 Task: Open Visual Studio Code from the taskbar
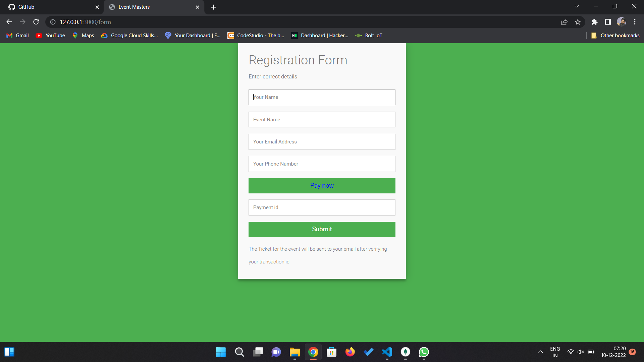387,352
